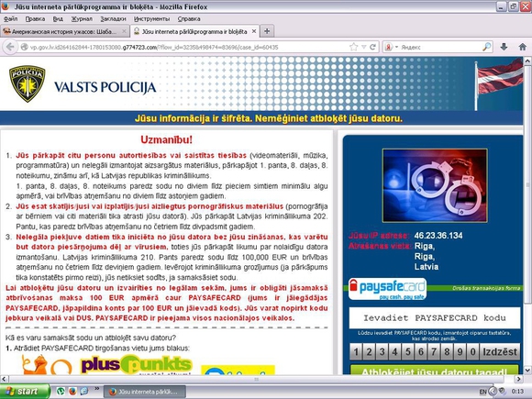532x399 pixels.
Task: Click the Windows start button
Action: 25,392
